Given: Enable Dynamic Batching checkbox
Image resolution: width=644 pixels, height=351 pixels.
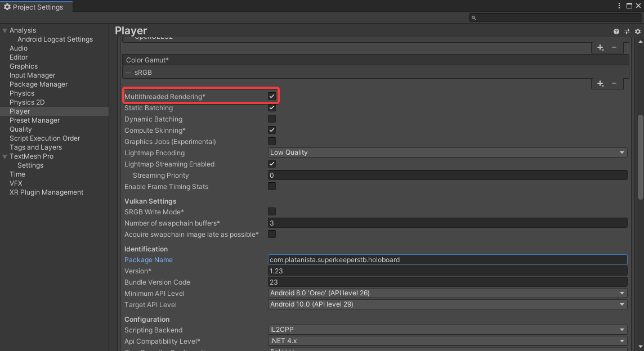Looking at the screenshot, I should pyautogui.click(x=272, y=119).
